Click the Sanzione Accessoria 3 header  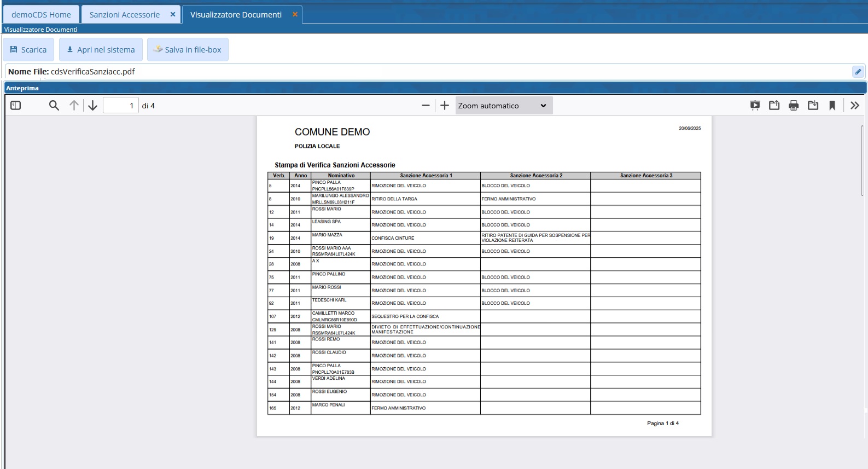646,176
